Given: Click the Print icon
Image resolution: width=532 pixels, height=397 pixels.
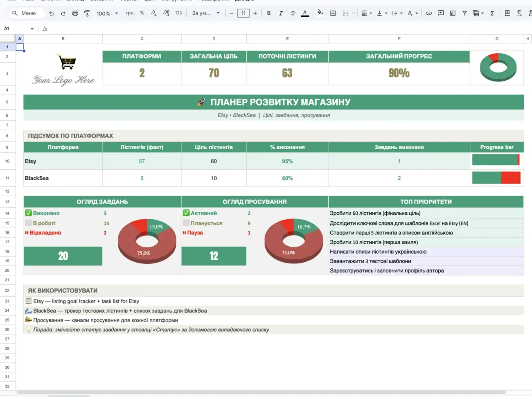Looking at the screenshot, I should (75, 13).
